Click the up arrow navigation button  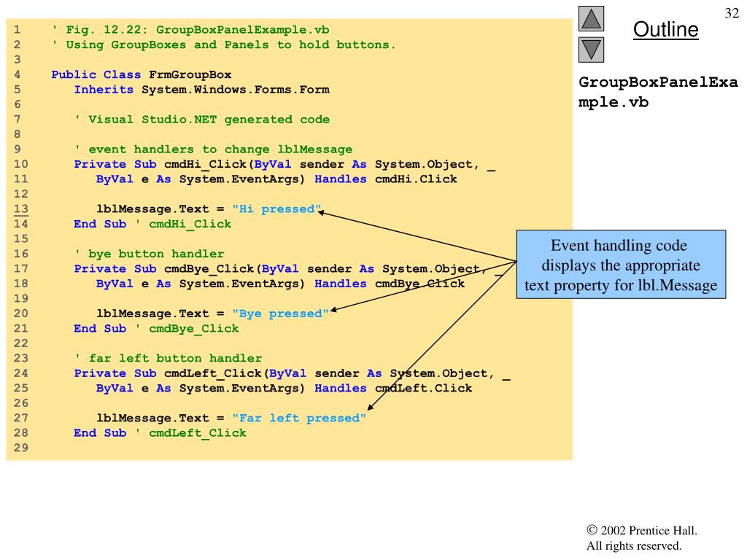point(591,18)
